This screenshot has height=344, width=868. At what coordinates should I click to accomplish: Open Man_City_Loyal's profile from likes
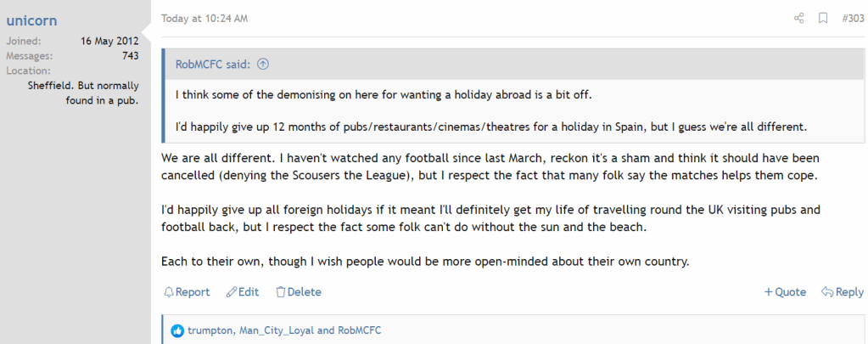[x=277, y=330]
